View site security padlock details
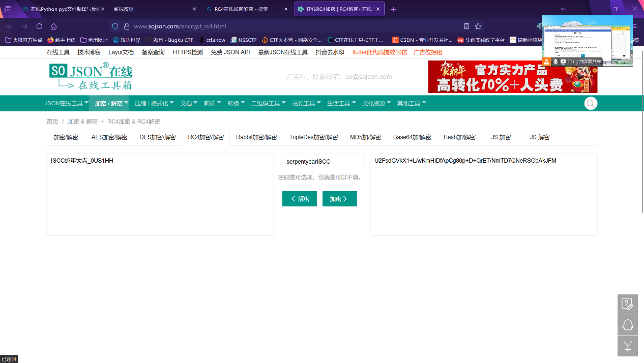 pyautogui.click(x=127, y=26)
